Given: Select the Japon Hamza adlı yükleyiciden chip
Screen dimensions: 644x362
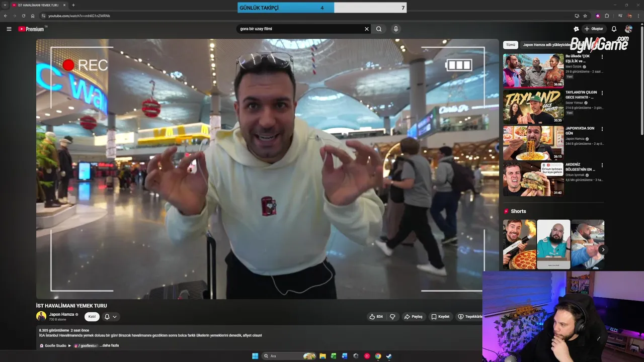Looking at the screenshot, I should coord(546,45).
